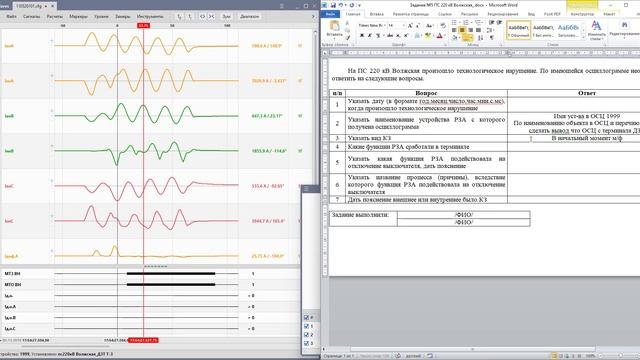Click the Undo icon in Word quick access toolbar

tap(341, 5)
